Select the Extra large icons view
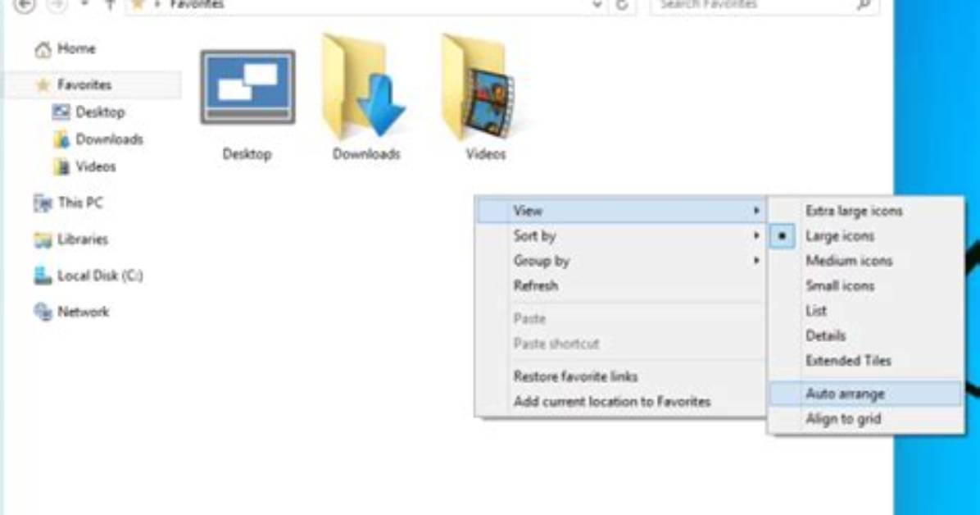This screenshot has height=515, width=980. click(x=866, y=211)
